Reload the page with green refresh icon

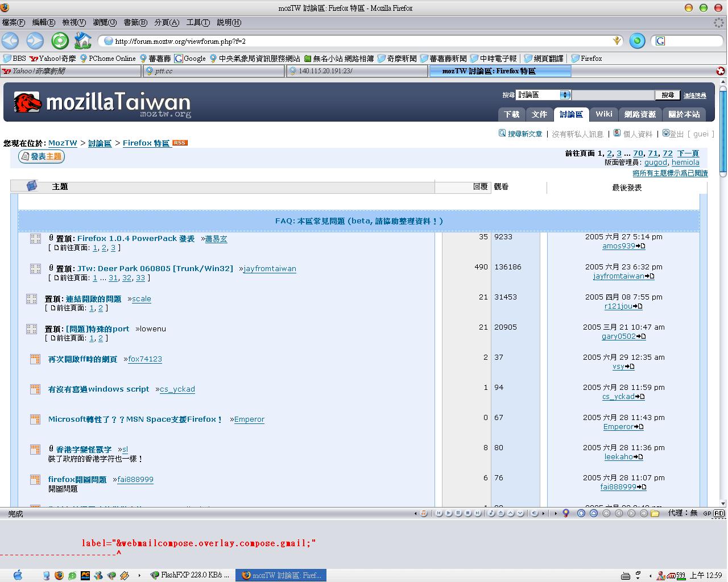pos(60,40)
